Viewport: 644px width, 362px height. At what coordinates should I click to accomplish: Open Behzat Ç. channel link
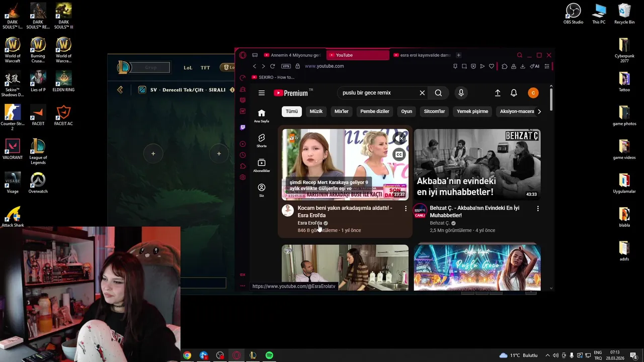(440, 223)
